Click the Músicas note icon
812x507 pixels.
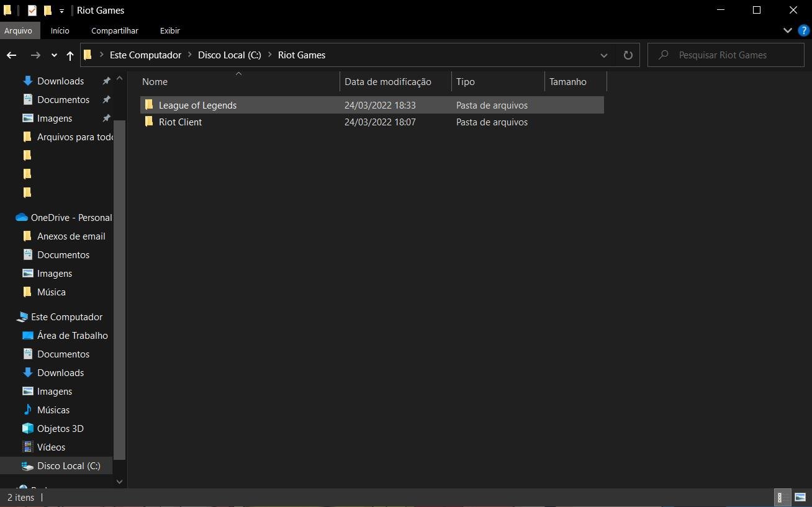[x=27, y=410]
